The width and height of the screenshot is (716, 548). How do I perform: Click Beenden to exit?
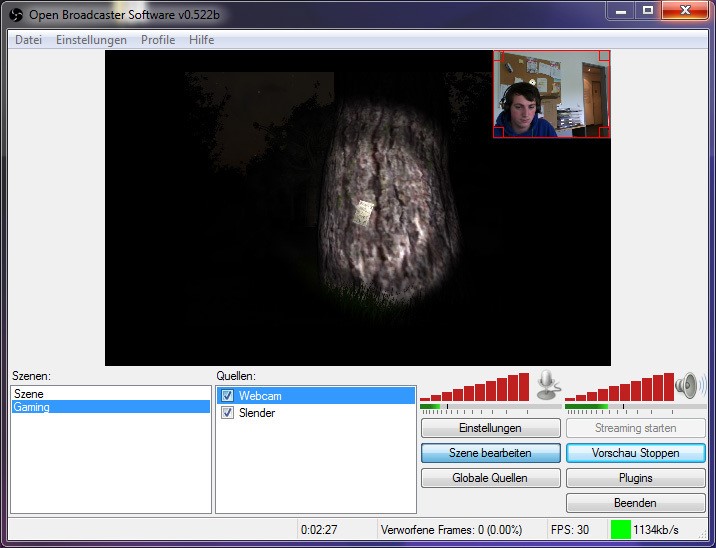tap(636, 503)
